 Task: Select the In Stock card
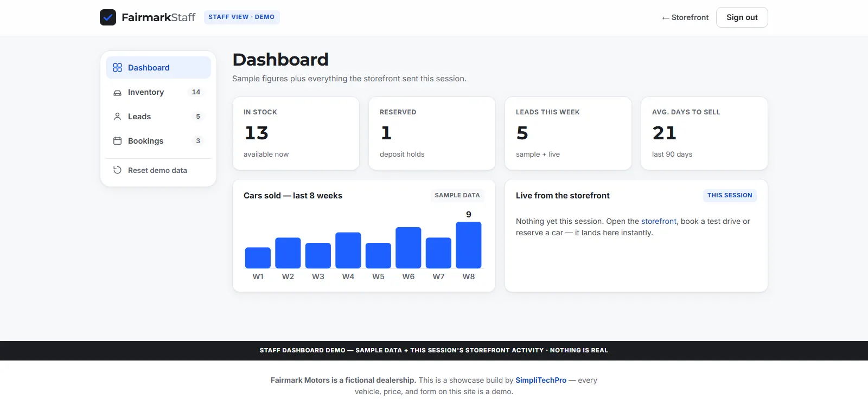[296, 133]
